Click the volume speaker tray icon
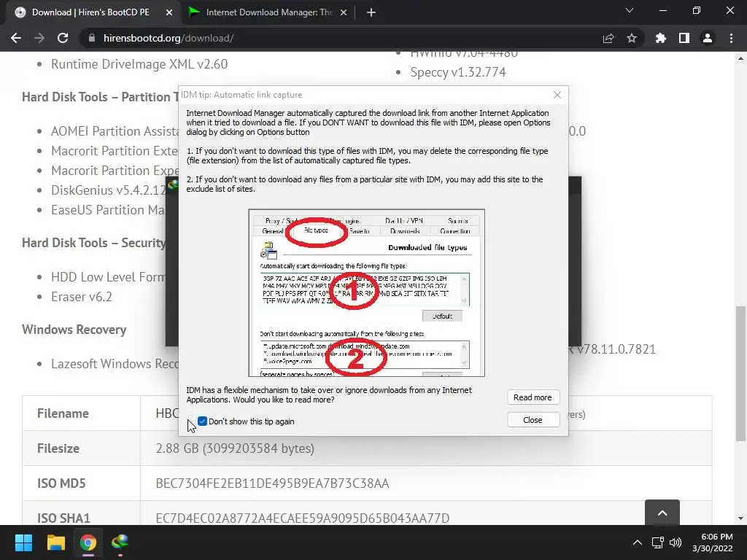 pyautogui.click(x=676, y=542)
